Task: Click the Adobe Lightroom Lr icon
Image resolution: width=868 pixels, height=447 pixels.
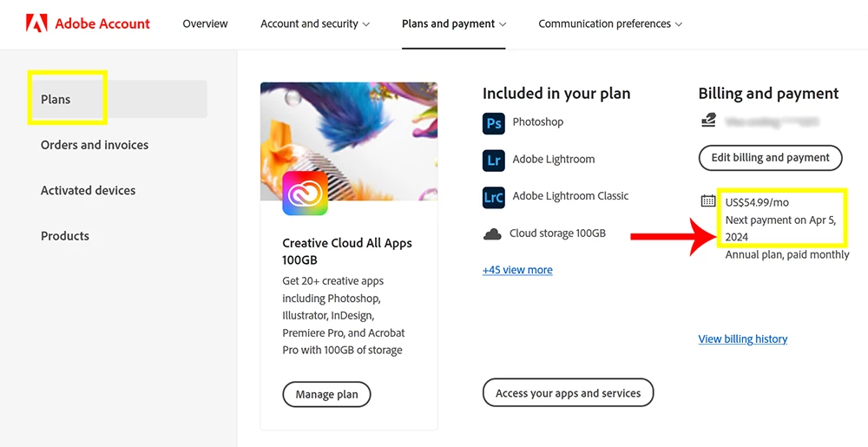Action: click(x=493, y=161)
